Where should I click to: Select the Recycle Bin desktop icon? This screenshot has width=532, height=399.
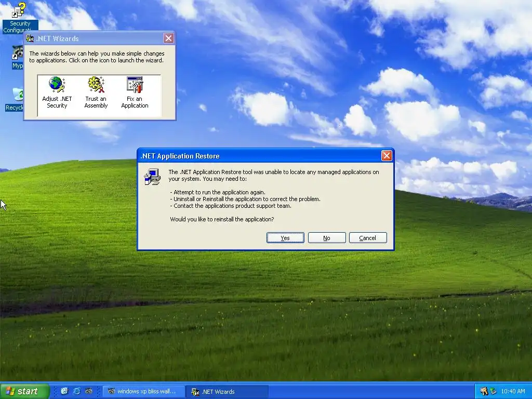(x=14, y=99)
